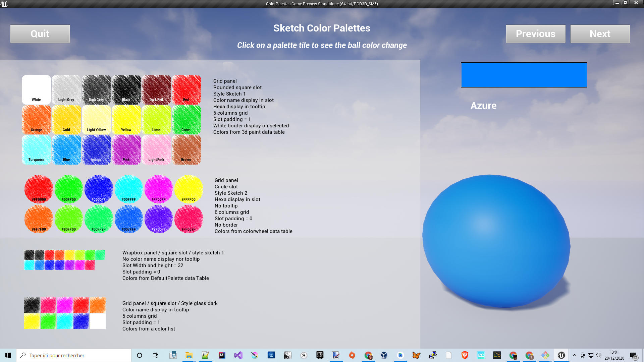The height and width of the screenshot is (362, 644).
Task: Click the Windows search box
Action: click(x=74, y=355)
